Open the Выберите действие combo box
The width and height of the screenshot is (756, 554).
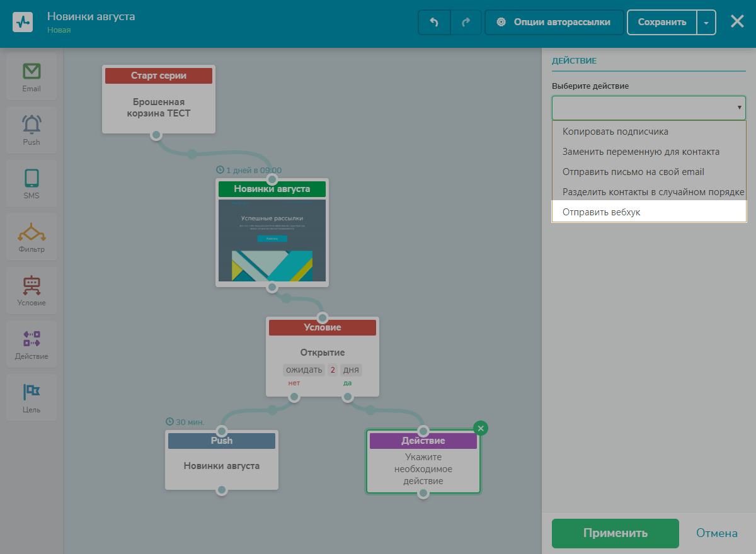(x=649, y=108)
